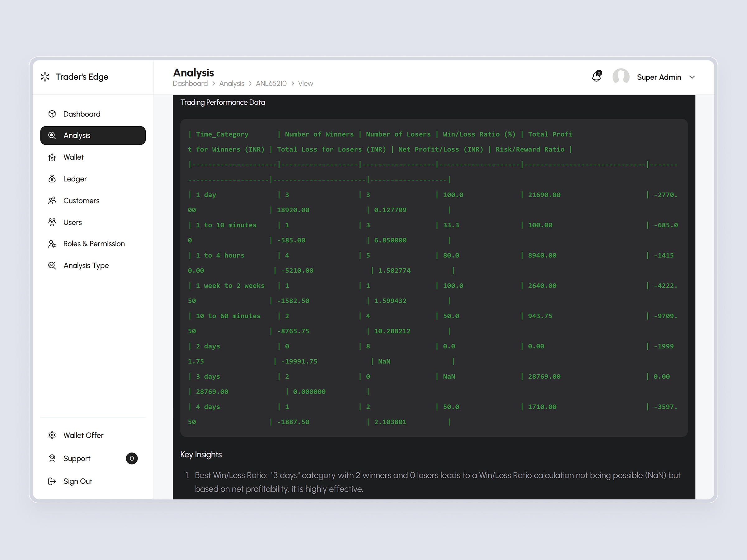Select the Analysis Type checkmark icon
This screenshot has width=747, height=560.
click(52, 265)
